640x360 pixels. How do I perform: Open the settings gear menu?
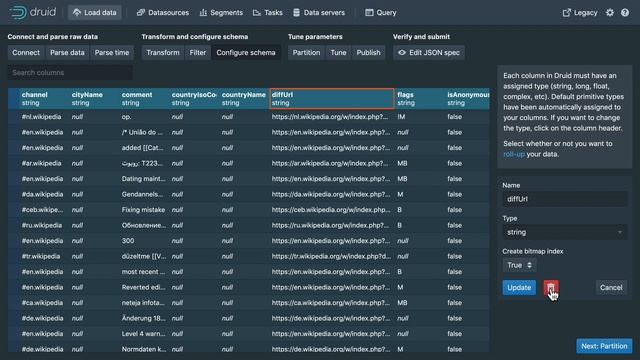pyautogui.click(x=610, y=13)
